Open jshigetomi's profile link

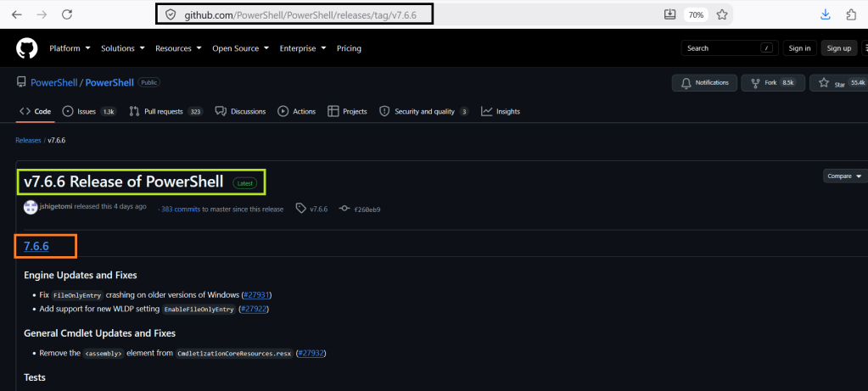[x=57, y=206]
